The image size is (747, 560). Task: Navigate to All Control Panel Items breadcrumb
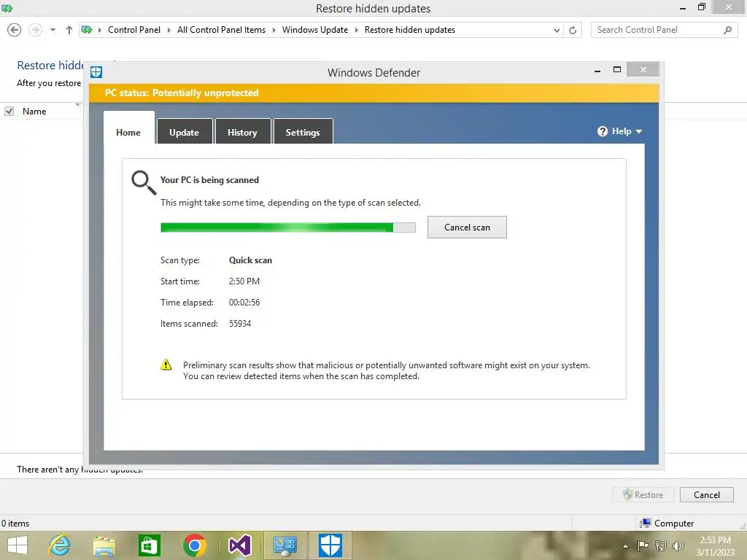click(x=222, y=30)
